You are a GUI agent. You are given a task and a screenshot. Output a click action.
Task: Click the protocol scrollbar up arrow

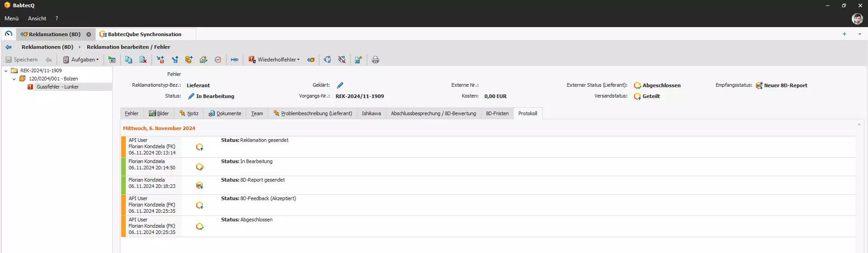click(x=859, y=124)
